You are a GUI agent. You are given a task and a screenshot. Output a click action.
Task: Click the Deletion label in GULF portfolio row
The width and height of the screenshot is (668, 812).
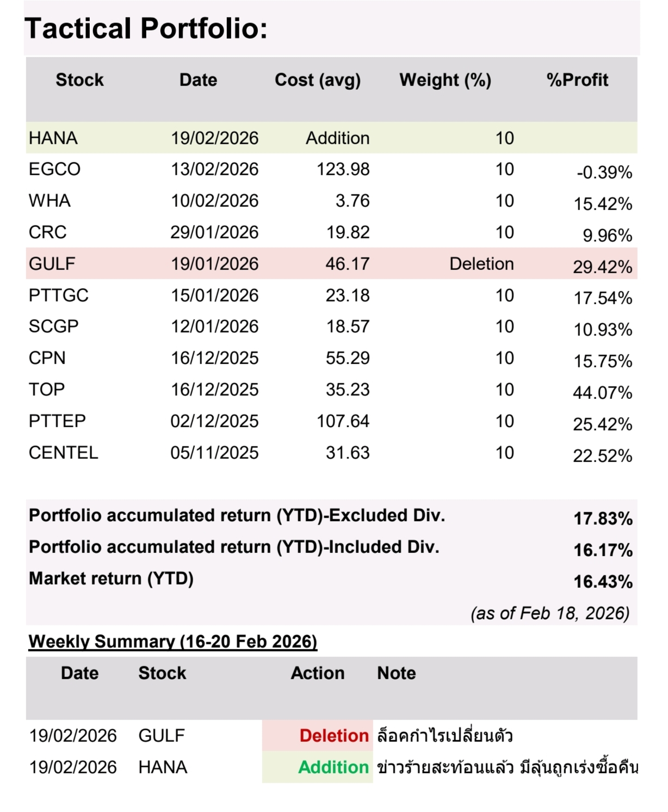click(481, 264)
